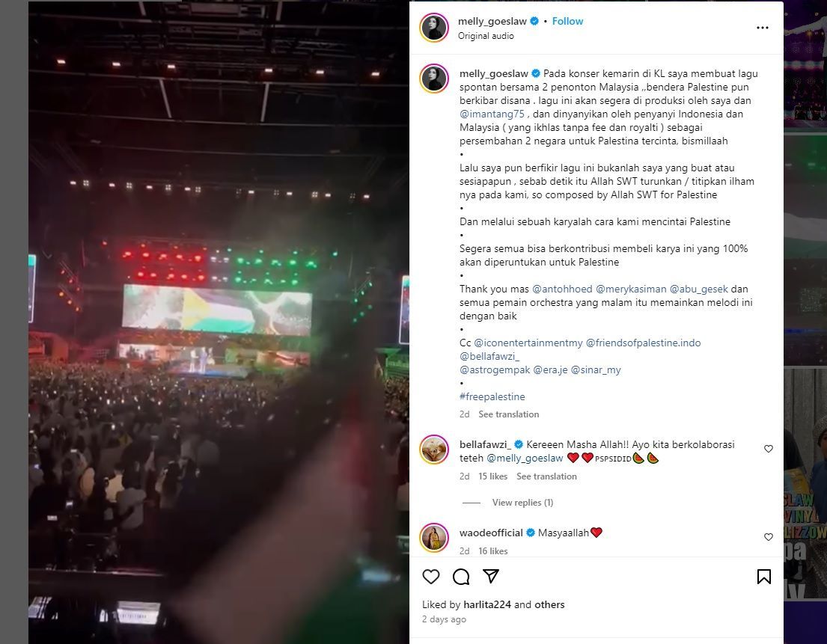Open the waodeofficial commenter avatar

click(434, 538)
